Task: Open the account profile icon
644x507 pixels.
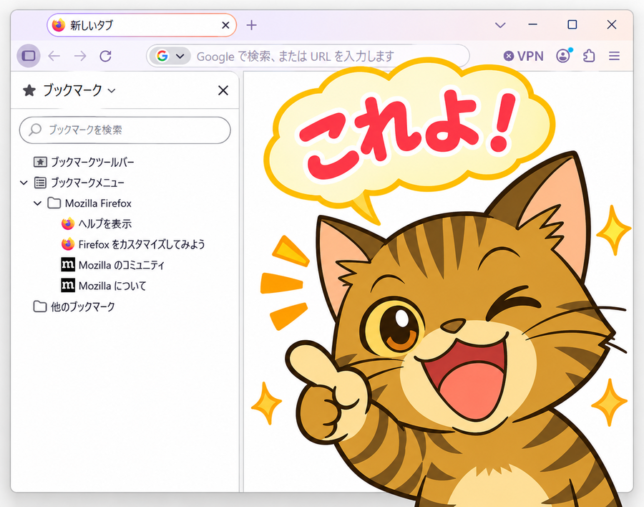Action: 564,56
